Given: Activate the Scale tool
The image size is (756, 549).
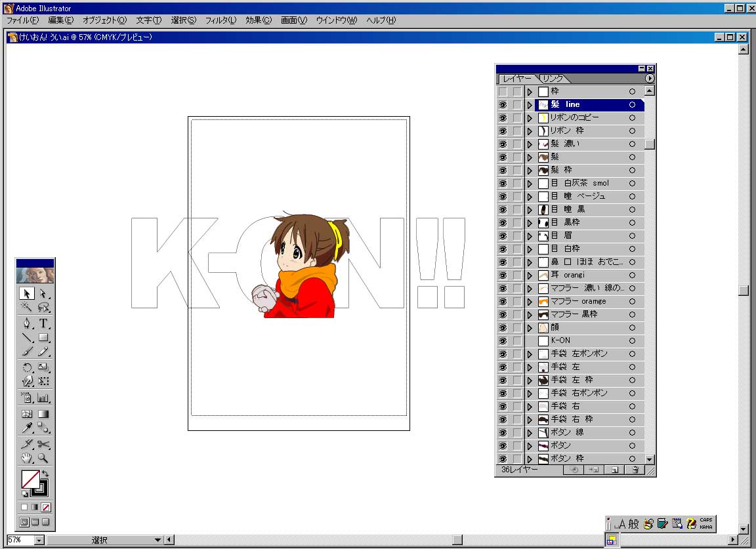Looking at the screenshot, I should click(x=43, y=367).
